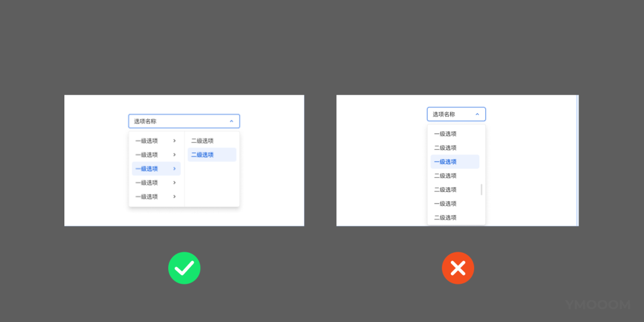Click the scrollbar thumb in the scrolling dropdown list
This screenshot has height=322, width=644.
pyautogui.click(x=481, y=190)
